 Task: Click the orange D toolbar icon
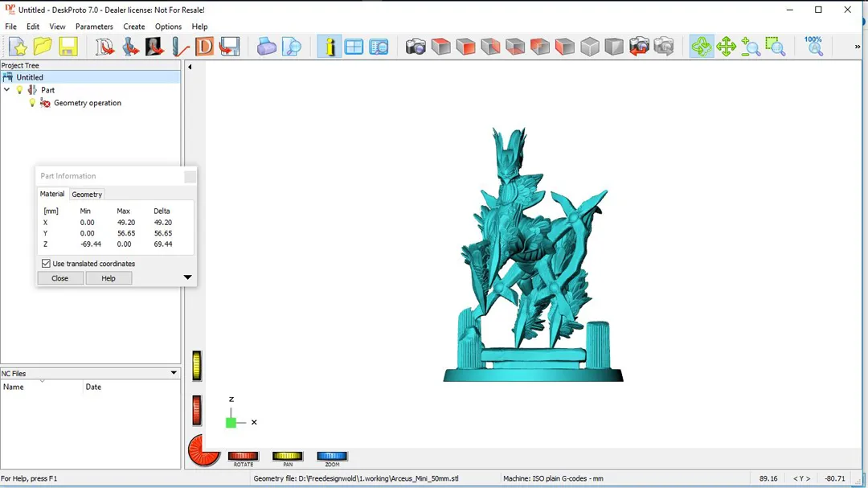(x=204, y=47)
